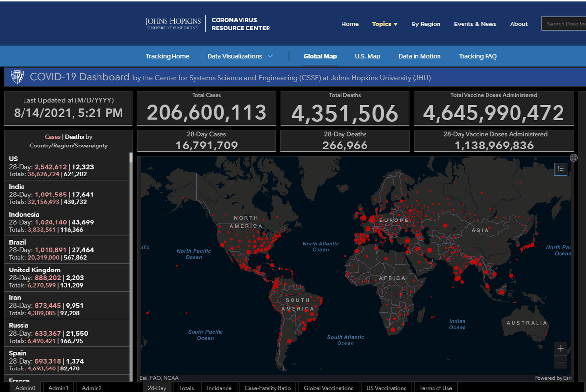Open Case-Fatality Ratio tab
Viewport: 586px width, 392px height.
(268, 388)
